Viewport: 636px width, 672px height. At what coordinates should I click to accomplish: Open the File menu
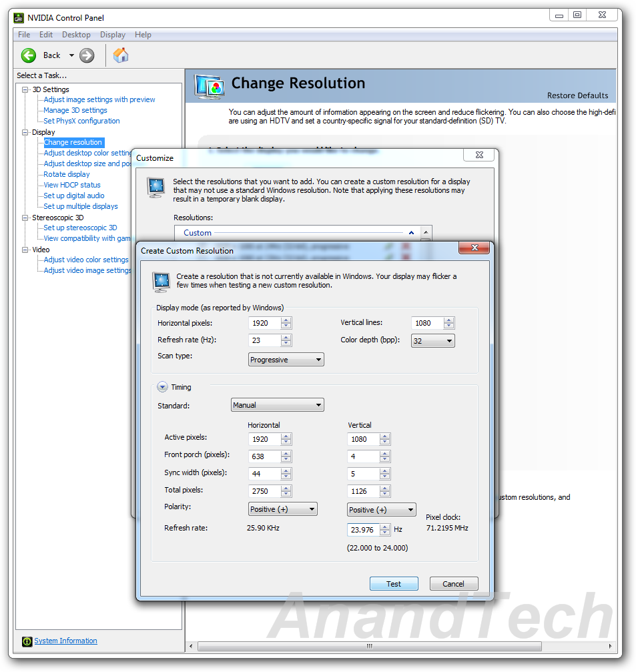[x=24, y=35]
